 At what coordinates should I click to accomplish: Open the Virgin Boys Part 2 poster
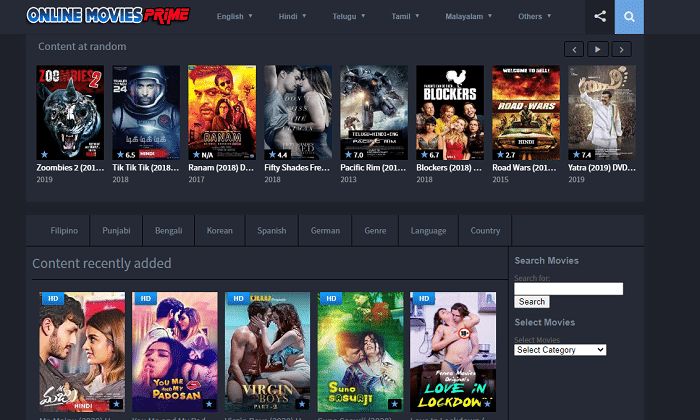click(267, 352)
